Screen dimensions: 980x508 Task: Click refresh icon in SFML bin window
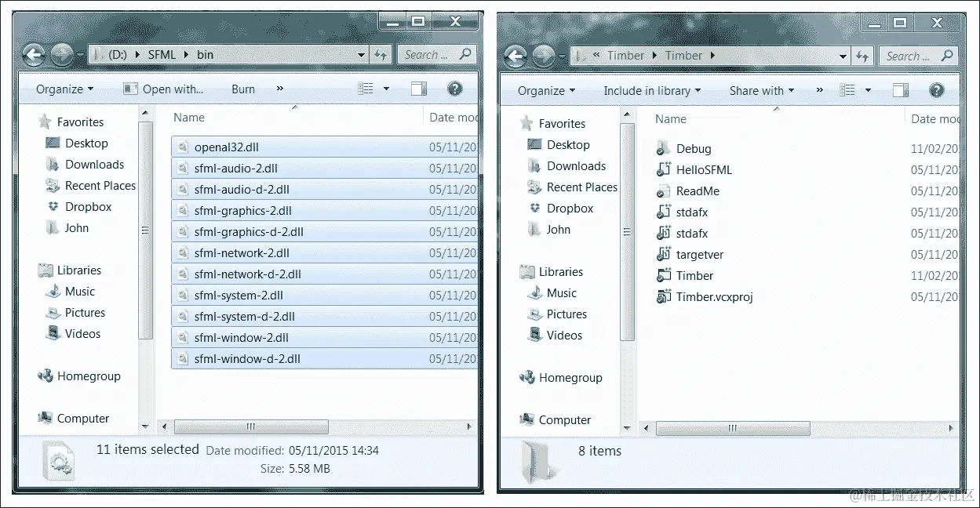pos(381,55)
